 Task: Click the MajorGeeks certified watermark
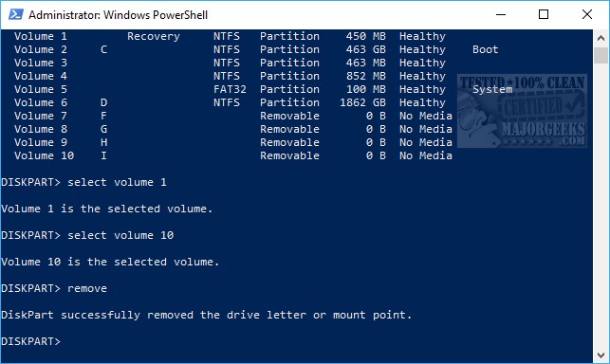(x=522, y=111)
